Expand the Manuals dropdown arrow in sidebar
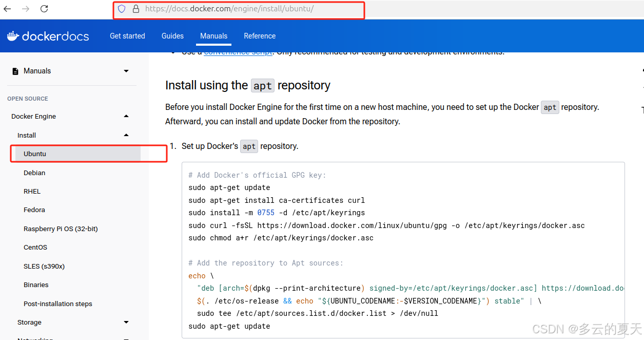This screenshot has width=644, height=340. click(126, 71)
